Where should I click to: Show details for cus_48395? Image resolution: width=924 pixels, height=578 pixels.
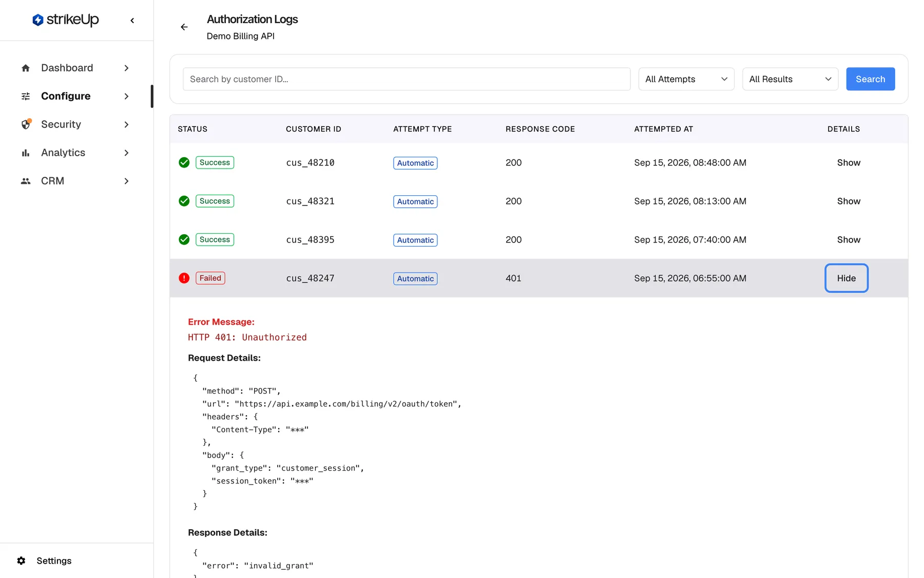(x=849, y=239)
